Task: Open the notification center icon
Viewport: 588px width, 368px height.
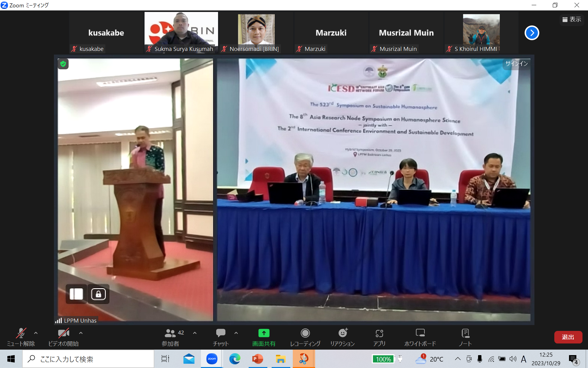Action: click(x=573, y=359)
